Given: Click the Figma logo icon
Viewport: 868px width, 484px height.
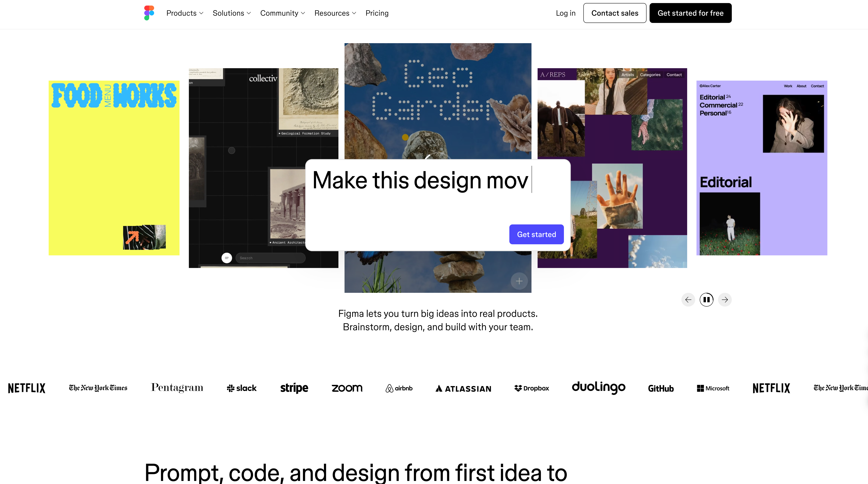Looking at the screenshot, I should [149, 13].
